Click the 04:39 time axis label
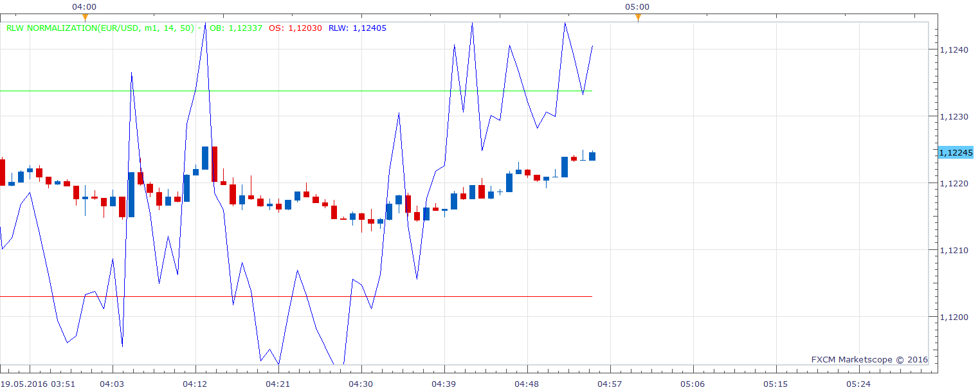Screen dimensions: 980x392 [x=444, y=384]
